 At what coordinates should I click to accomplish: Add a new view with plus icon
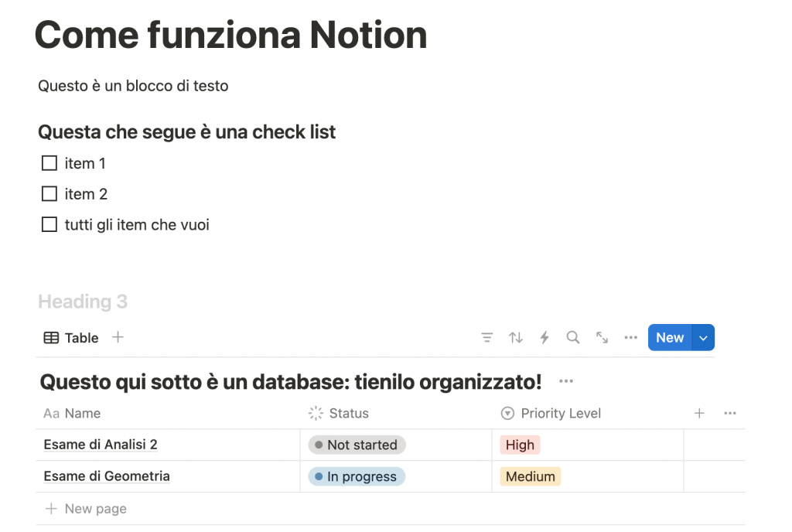click(x=118, y=337)
